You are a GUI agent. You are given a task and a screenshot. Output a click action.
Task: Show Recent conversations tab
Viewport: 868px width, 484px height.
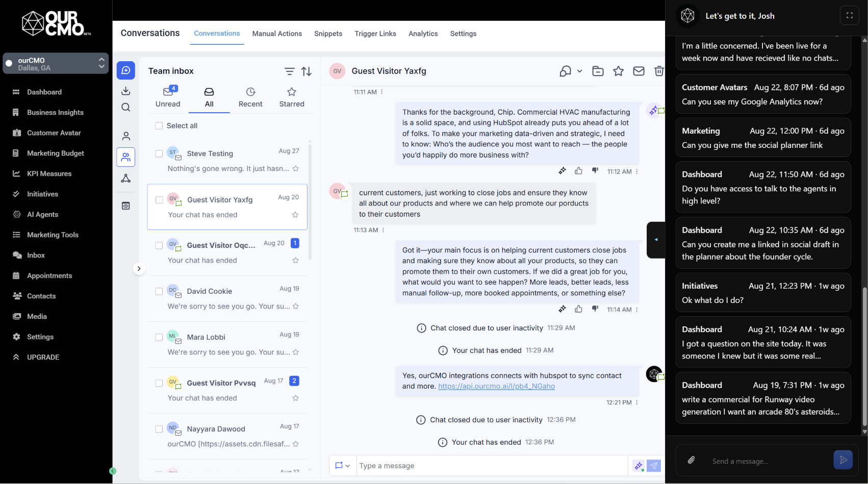(250, 97)
